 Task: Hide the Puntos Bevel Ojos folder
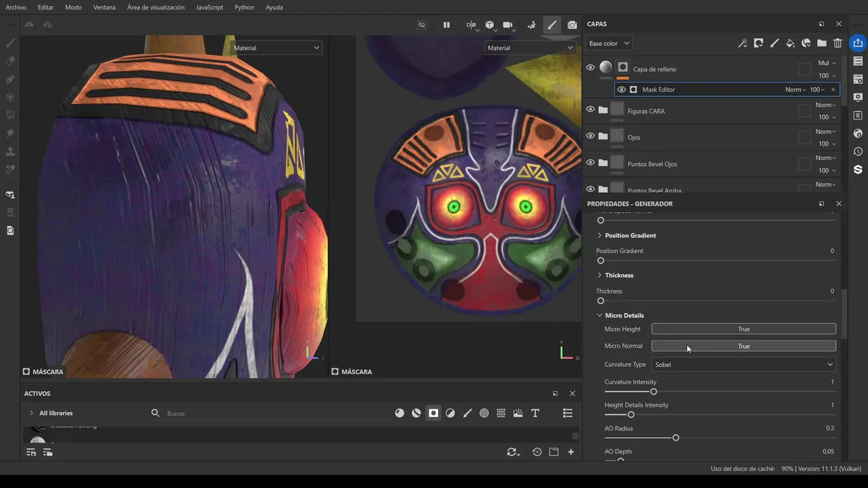[590, 163]
